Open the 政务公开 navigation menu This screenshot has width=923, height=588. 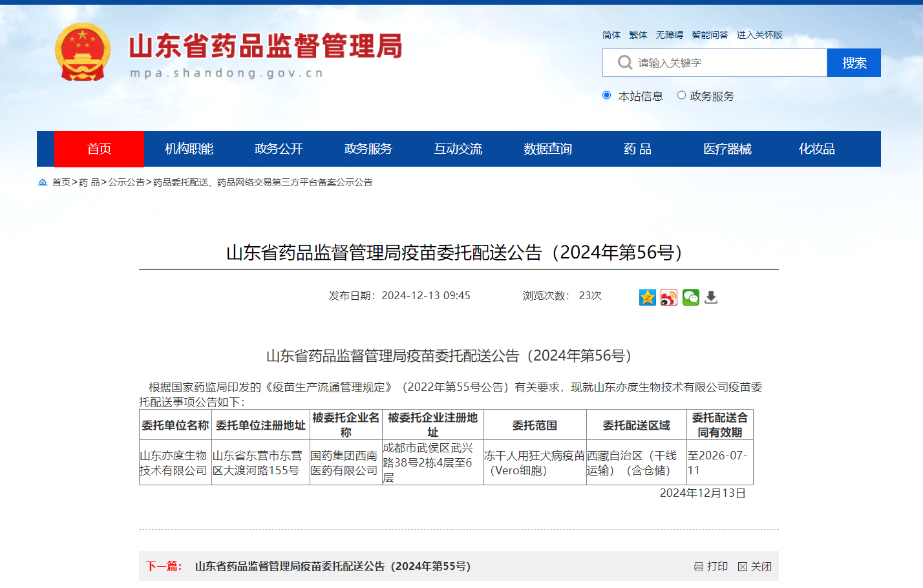pos(279,149)
